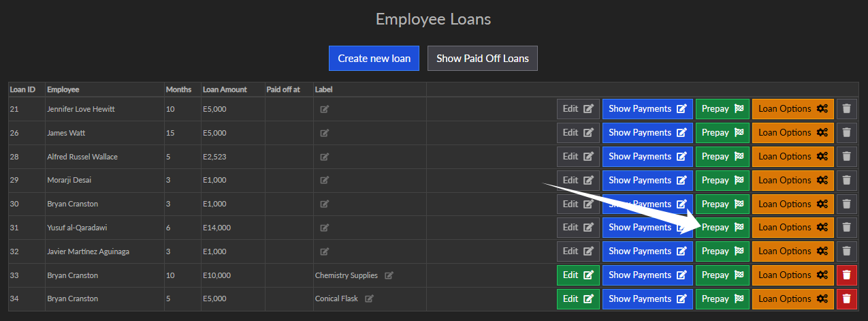This screenshot has width=868, height=321.
Task: Click the edit icon beside the Conical Flask label
Action: 369,299
